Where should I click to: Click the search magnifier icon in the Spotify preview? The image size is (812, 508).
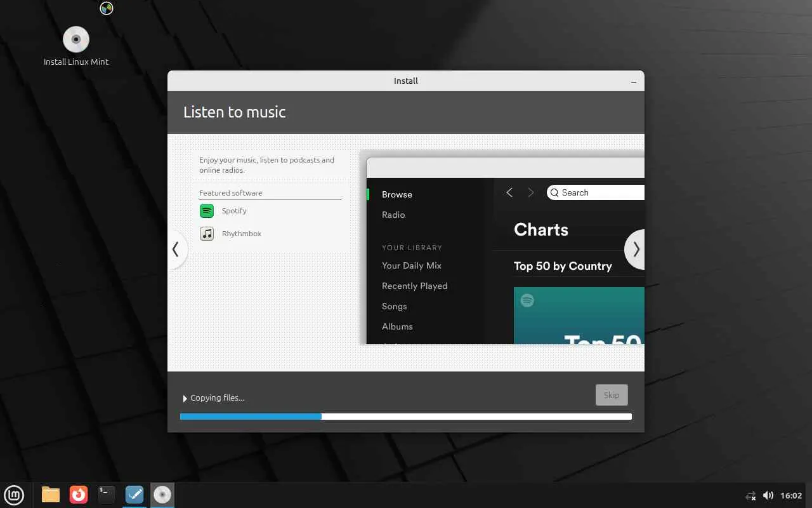click(x=554, y=192)
